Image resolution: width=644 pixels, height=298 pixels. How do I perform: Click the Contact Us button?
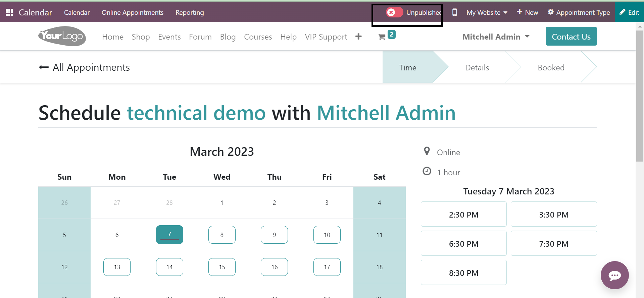tap(571, 37)
